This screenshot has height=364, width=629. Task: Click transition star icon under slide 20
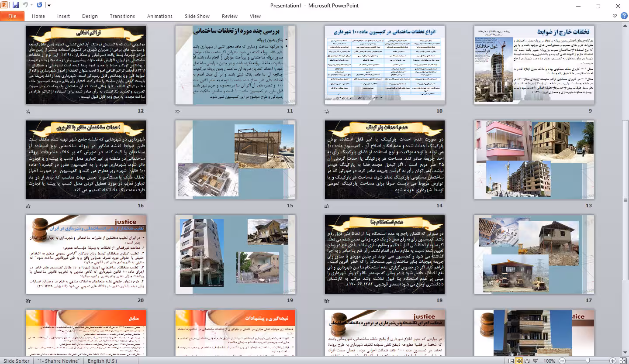click(x=28, y=301)
